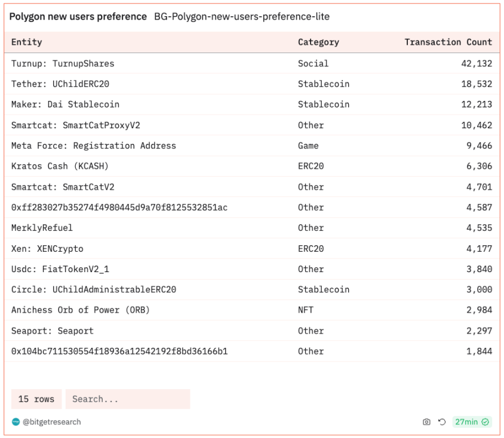Sort by Entity column header
Image resolution: width=504 pixels, height=438 pixels.
pyautogui.click(x=27, y=42)
